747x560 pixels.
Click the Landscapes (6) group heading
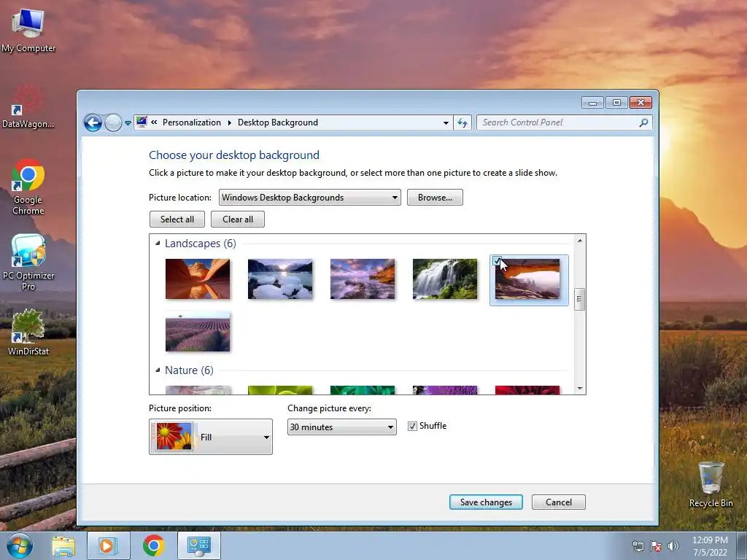[x=201, y=244]
